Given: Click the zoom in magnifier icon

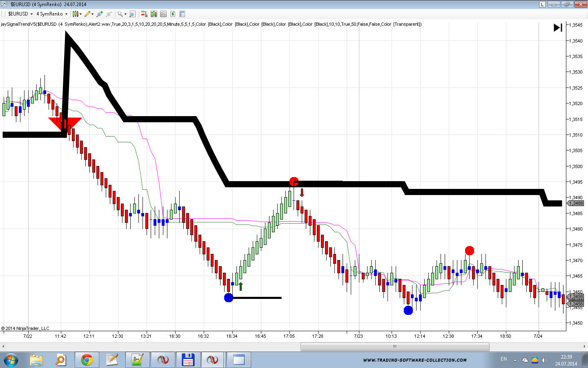Looking at the screenshot, I should pos(100,14).
